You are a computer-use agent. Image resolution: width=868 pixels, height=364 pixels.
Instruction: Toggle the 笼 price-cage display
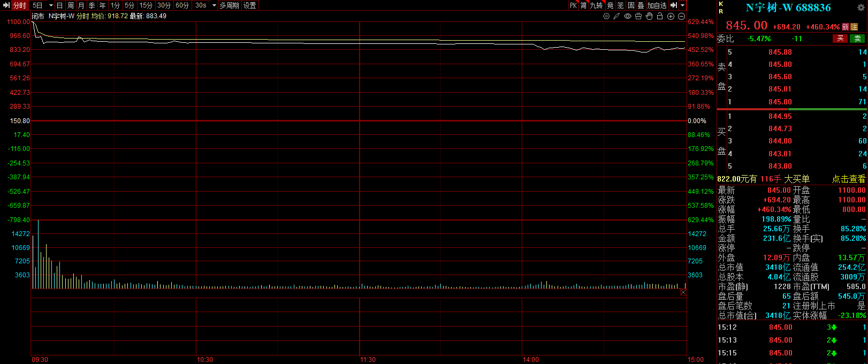[620, 5]
